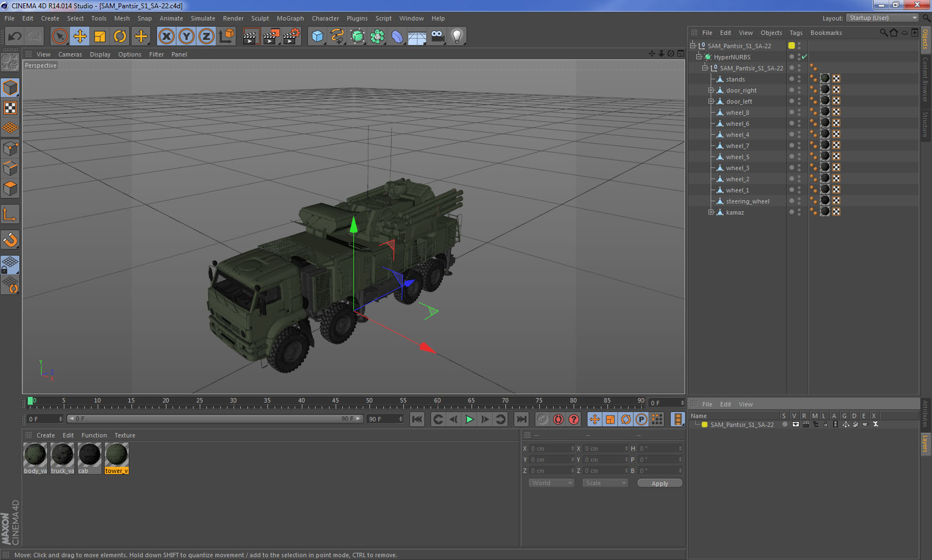Toggle layer Solo dot for SAM_Pantsir_S1_SA-22
Image resolution: width=932 pixels, height=560 pixels.
point(784,424)
